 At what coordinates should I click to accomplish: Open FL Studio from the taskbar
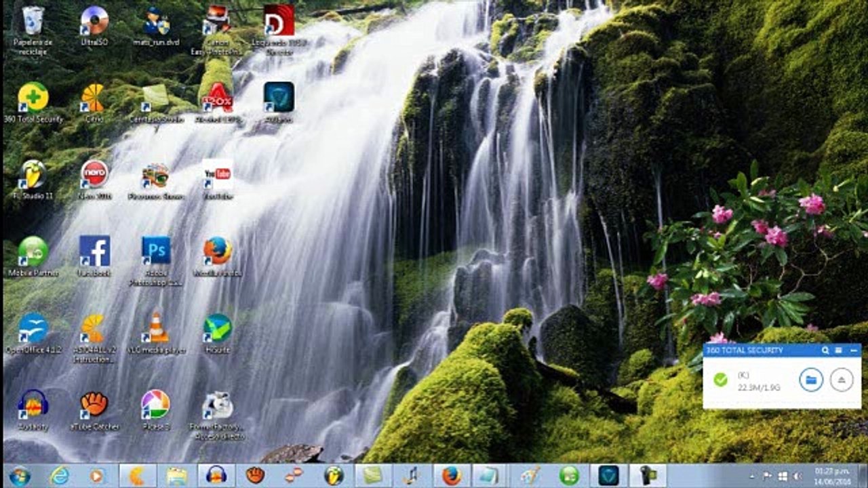click(x=334, y=476)
